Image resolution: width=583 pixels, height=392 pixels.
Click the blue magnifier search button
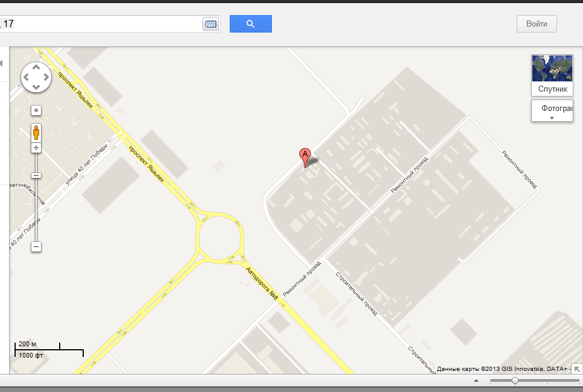(x=251, y=24)
